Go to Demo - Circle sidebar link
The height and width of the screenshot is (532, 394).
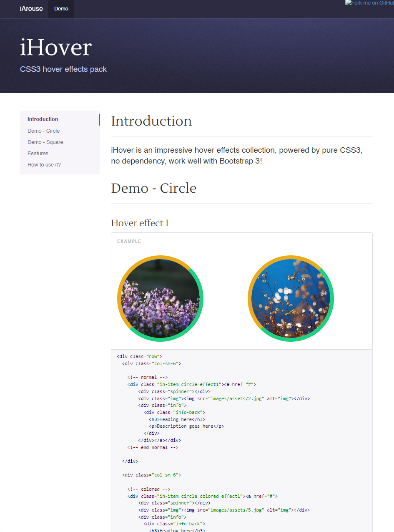tap(44, 131)
